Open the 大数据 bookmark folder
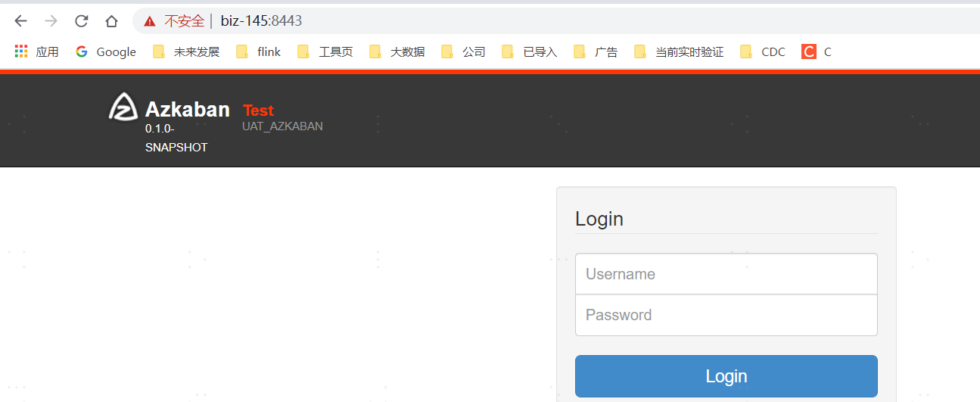Viewport: 980px width, 402px height. [x=397, y=51]
